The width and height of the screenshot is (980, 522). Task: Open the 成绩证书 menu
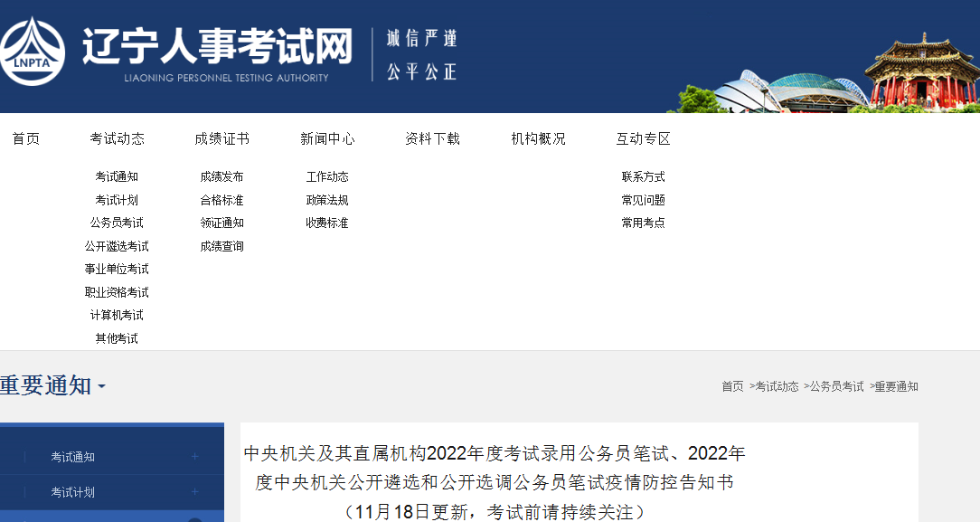[221, 138]
